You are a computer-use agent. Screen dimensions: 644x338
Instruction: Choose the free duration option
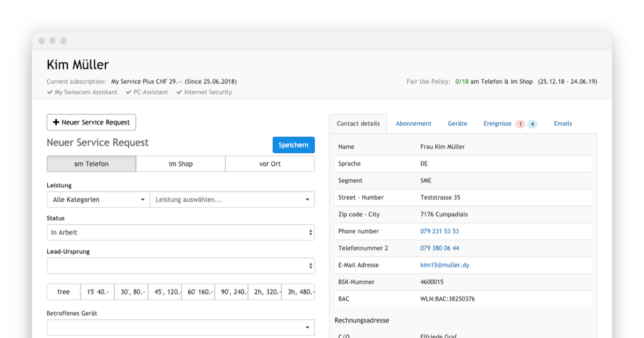(x=63, y=292)
